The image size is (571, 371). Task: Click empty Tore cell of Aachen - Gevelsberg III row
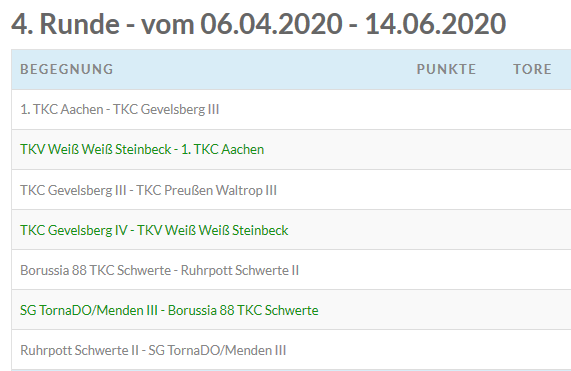[532, 109]
